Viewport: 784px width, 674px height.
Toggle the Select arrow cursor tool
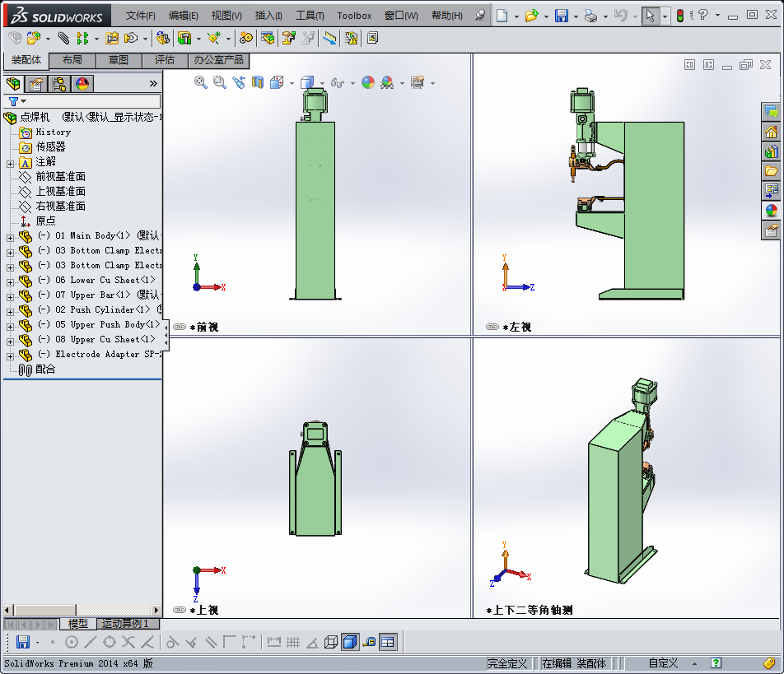pos(650,16)
